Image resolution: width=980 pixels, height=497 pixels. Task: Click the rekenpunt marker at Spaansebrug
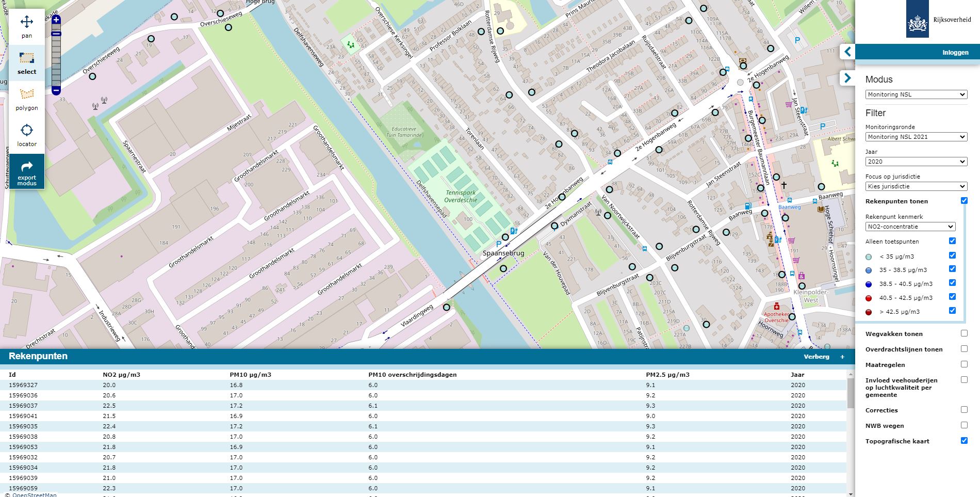tap(503, 268)
